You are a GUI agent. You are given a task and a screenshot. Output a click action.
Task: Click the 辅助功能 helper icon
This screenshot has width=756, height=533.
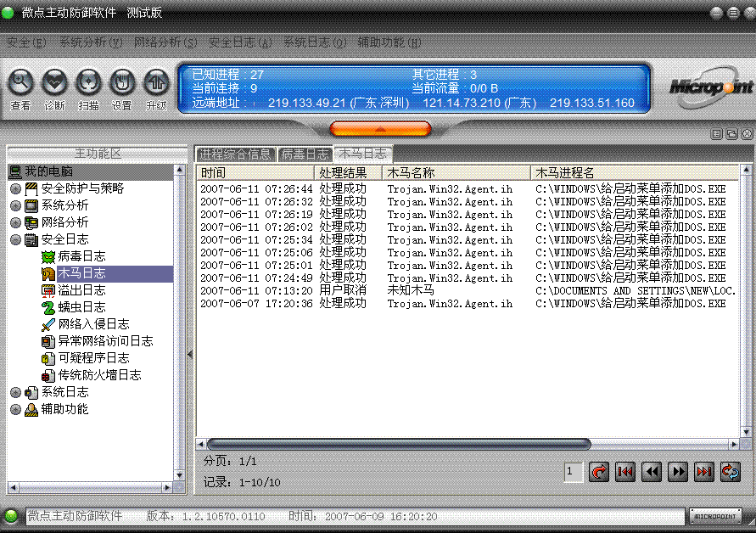31,410
